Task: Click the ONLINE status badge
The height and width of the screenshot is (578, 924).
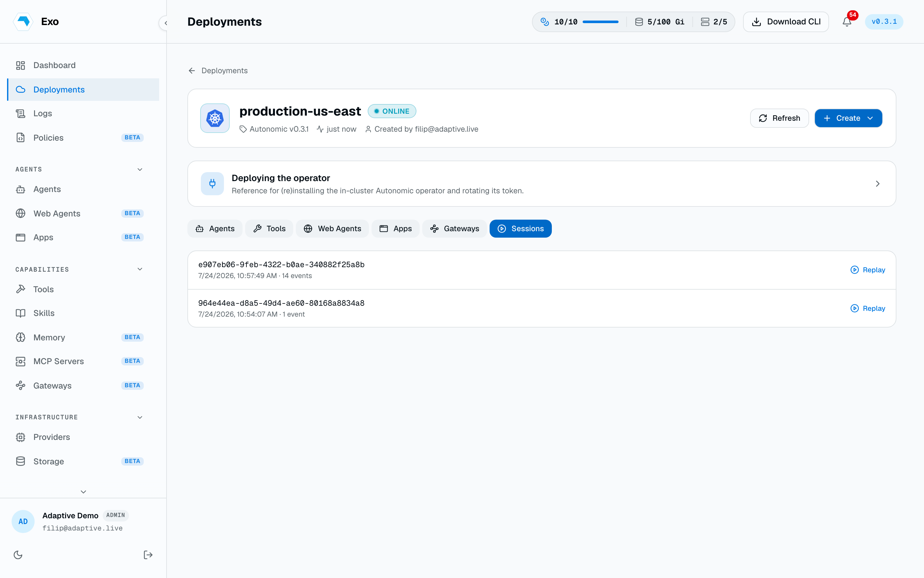Action: click(x=392, y=111)
